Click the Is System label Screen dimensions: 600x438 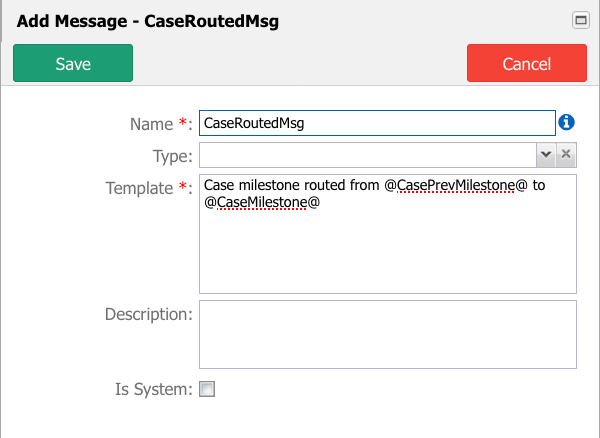pyautogui.click(x=154, y=389)
